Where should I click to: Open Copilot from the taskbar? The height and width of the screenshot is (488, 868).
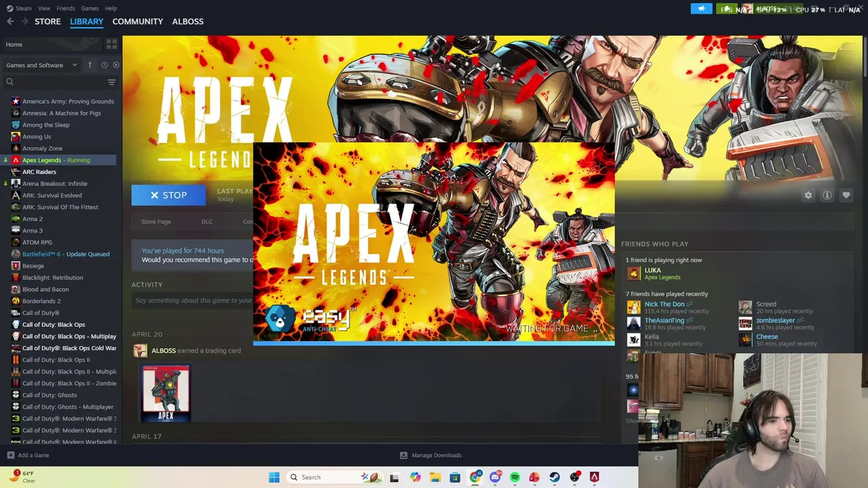415,477
